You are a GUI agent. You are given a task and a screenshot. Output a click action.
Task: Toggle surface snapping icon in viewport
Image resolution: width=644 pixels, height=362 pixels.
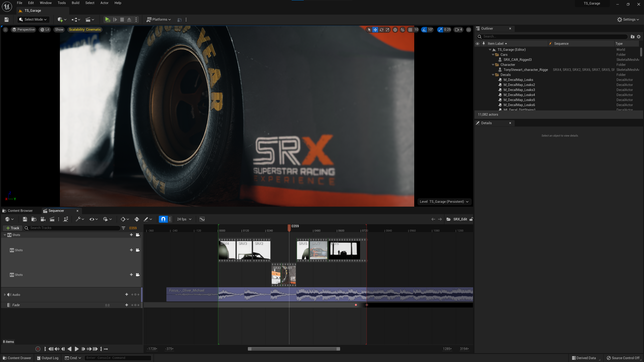pos(402,30)
